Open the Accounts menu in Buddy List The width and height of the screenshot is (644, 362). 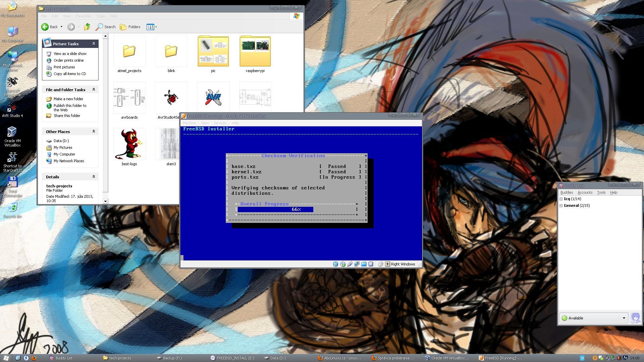tap(585, 192)
